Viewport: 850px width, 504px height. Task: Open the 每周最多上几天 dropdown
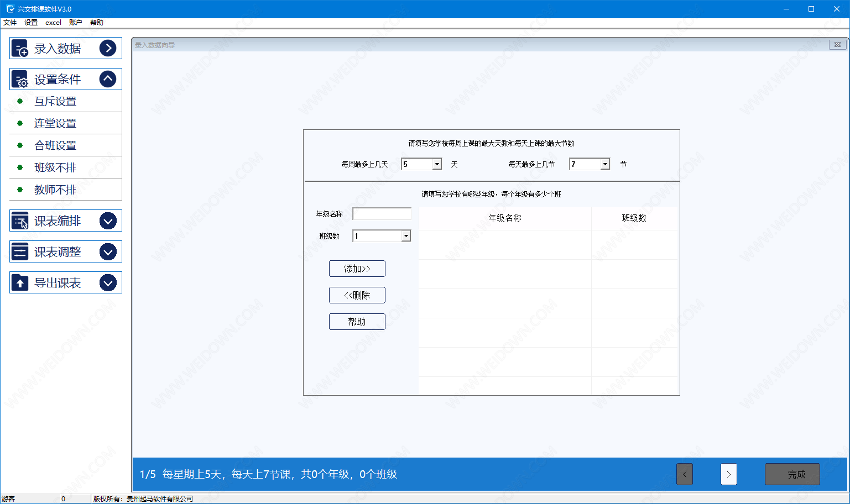(x=437, y=164)
